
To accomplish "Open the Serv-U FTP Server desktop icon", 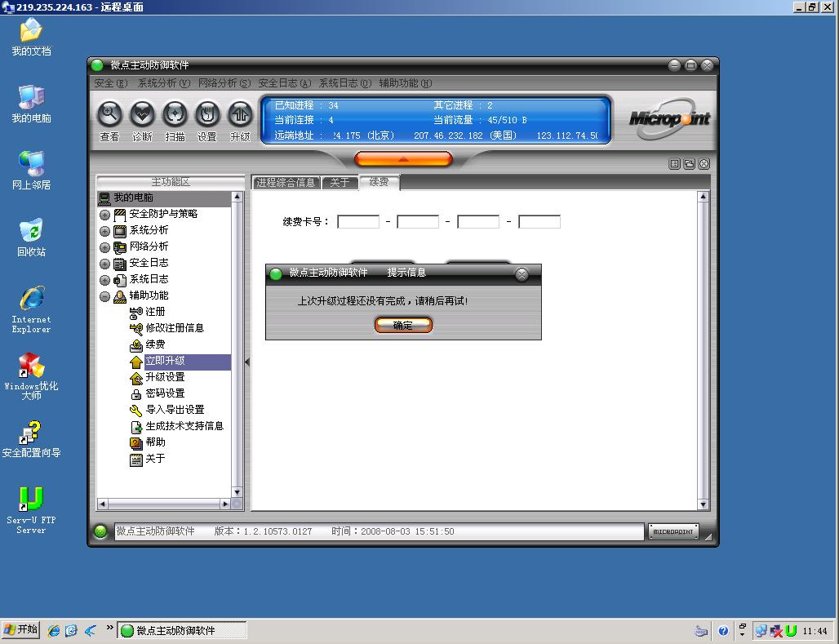I will pyautogui.click(x=31, y=500).
